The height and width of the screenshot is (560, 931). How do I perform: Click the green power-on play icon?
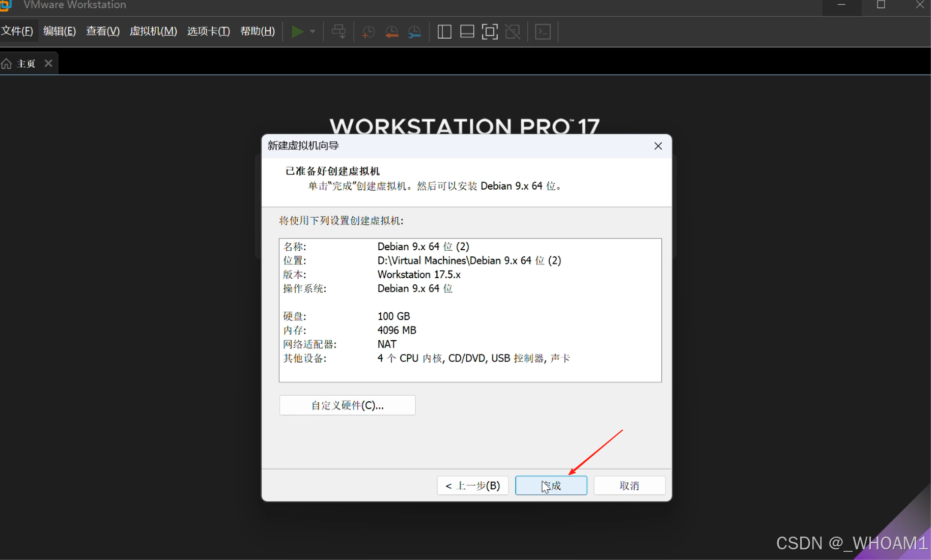297,32
